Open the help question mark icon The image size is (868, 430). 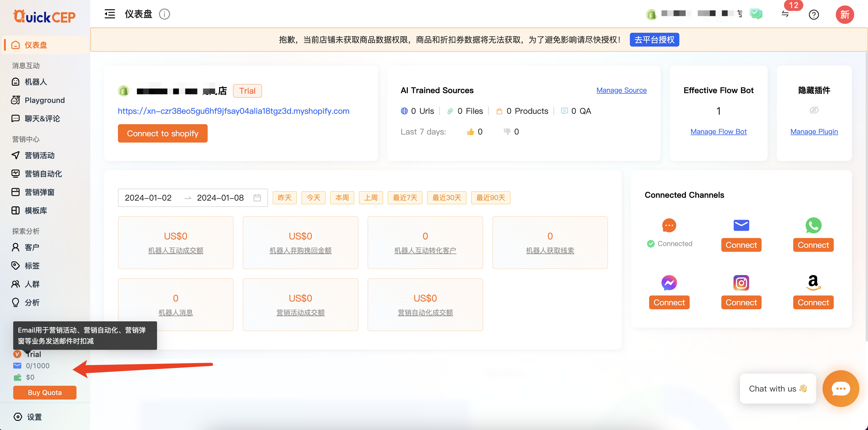814,14
